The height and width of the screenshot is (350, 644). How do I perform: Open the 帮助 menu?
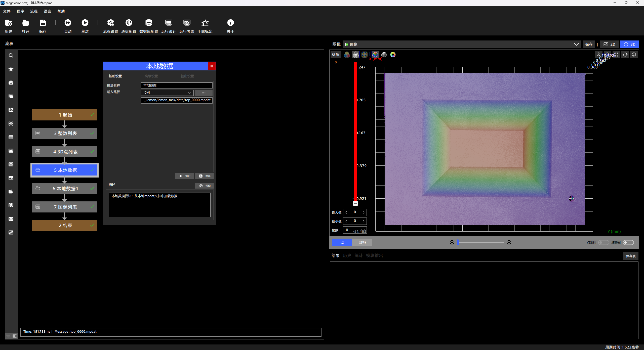pos(61,11)
